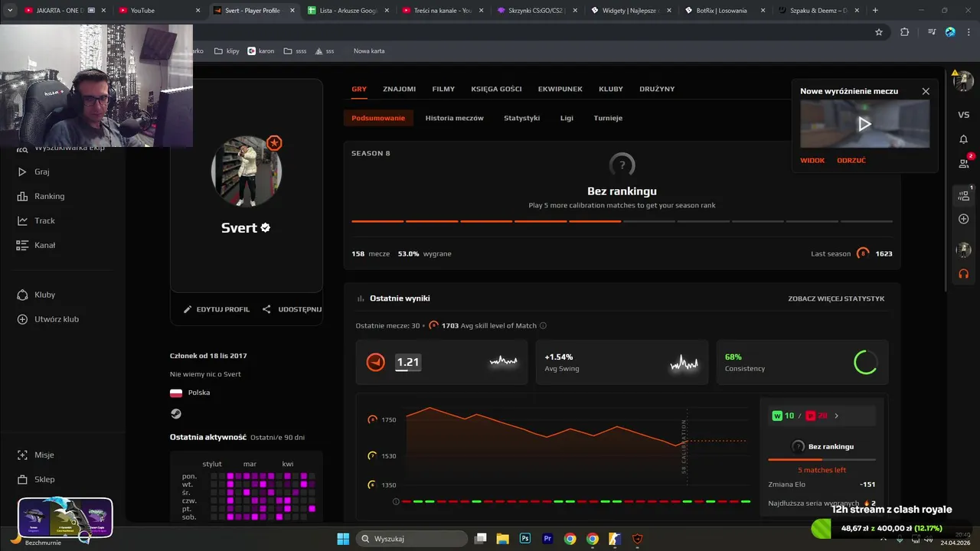Expand the W 10 / L 20 chevron
Viewport: 980px width, 551px height.
click(x=836, y=416)
